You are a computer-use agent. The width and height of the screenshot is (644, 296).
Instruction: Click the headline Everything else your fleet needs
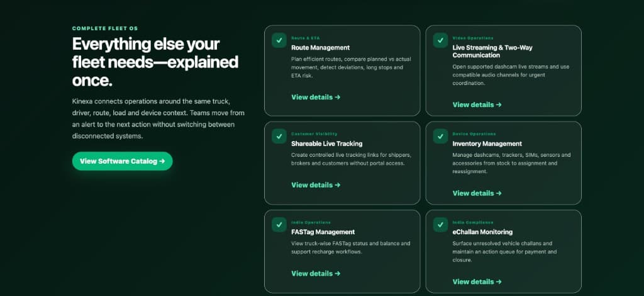[155, 62]
